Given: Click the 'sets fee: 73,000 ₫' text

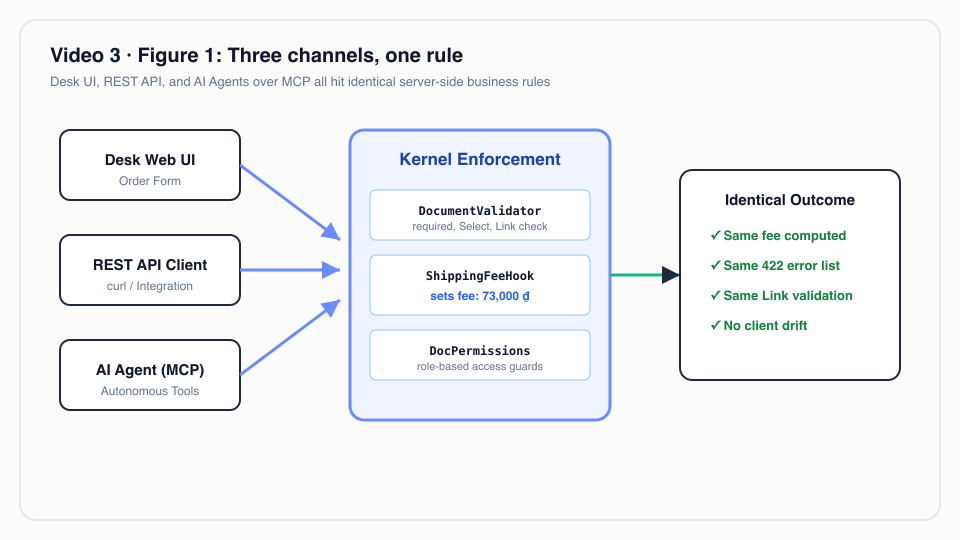Looking at the screenshot, I should pyautogui.click(x=480, y=296).
